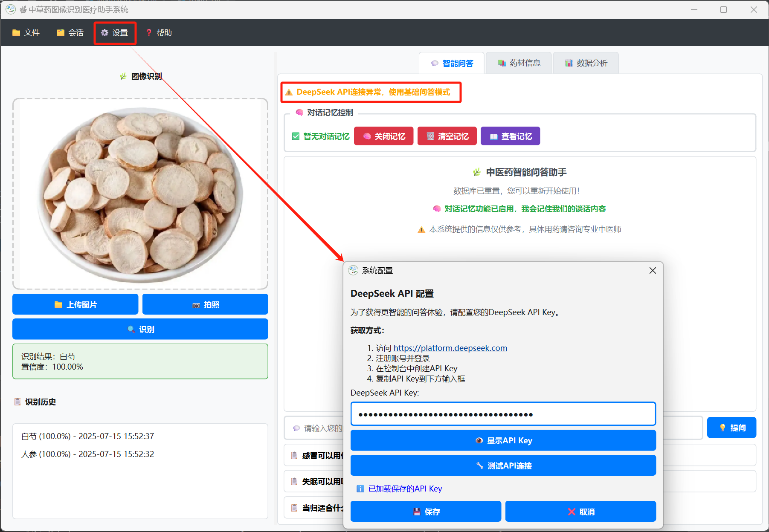Close the 系统配置 dialog
769x532 pixels.
click(653, 271)
